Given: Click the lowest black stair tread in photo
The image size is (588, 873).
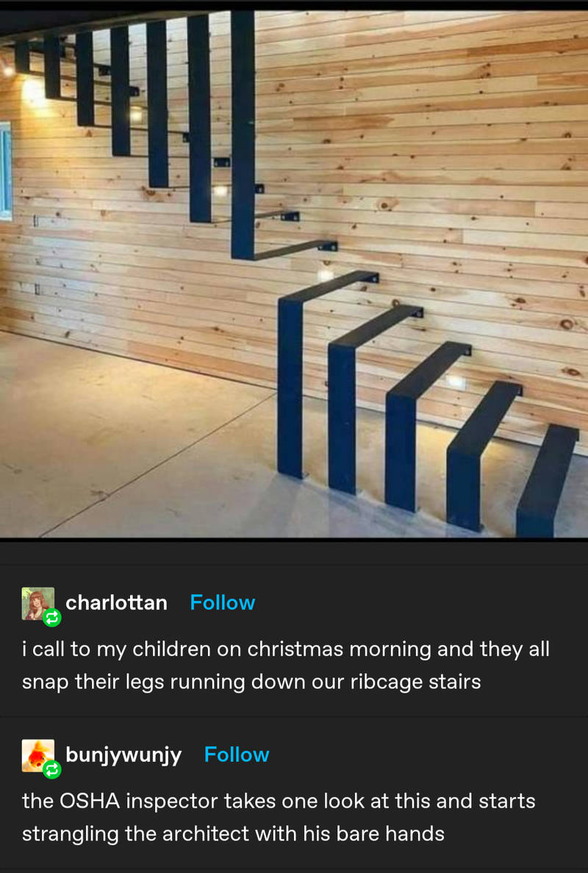Looking at the screenshot, I should (548, 480).
